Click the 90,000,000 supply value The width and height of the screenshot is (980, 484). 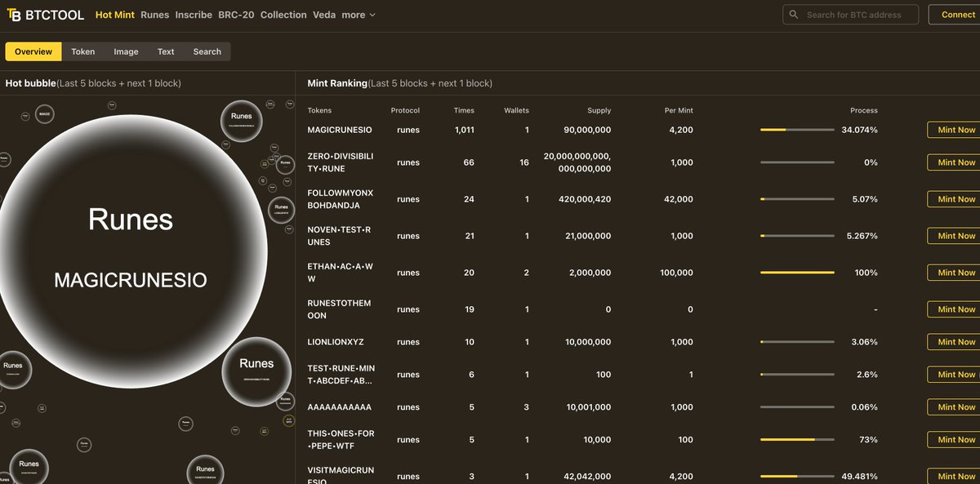[x=587, y=130]
